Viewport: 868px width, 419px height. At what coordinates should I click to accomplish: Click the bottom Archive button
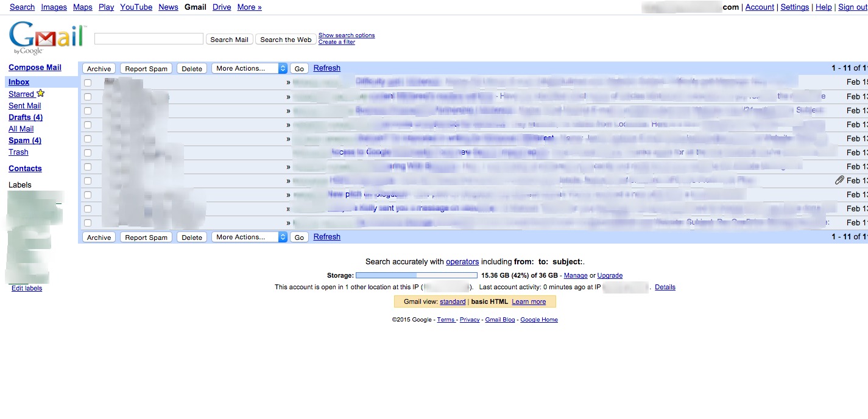click(99, 238)
